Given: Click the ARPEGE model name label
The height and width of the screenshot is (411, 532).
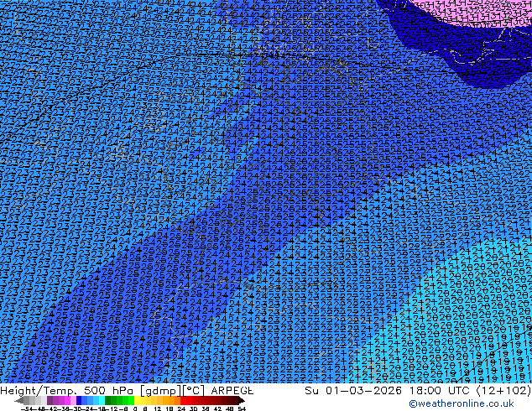Looking at the screenshot, I should 232,390.
